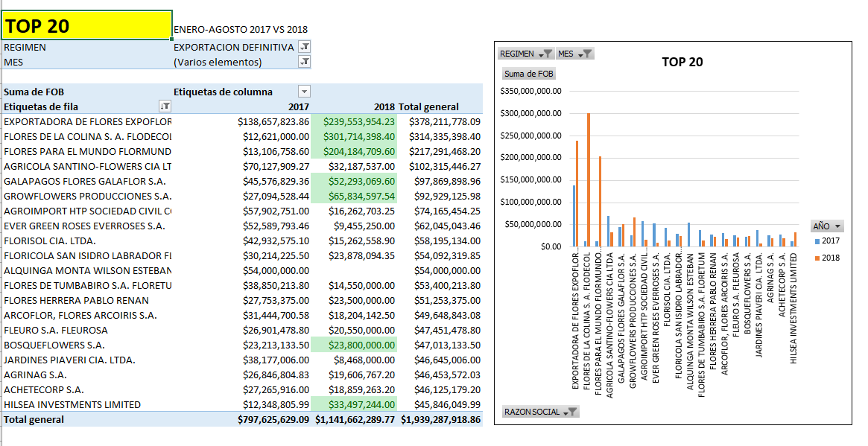Viewport: 868px width, 446px height.
Task: Open the Etiquetas de fila sort dropdown
Action: (165, 106)
